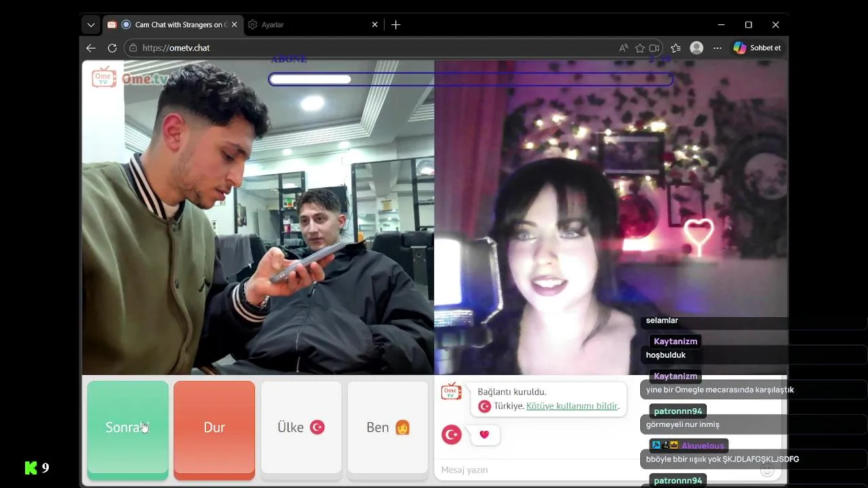Click the Bağlantı kuruldu status text

coord(512,392)
